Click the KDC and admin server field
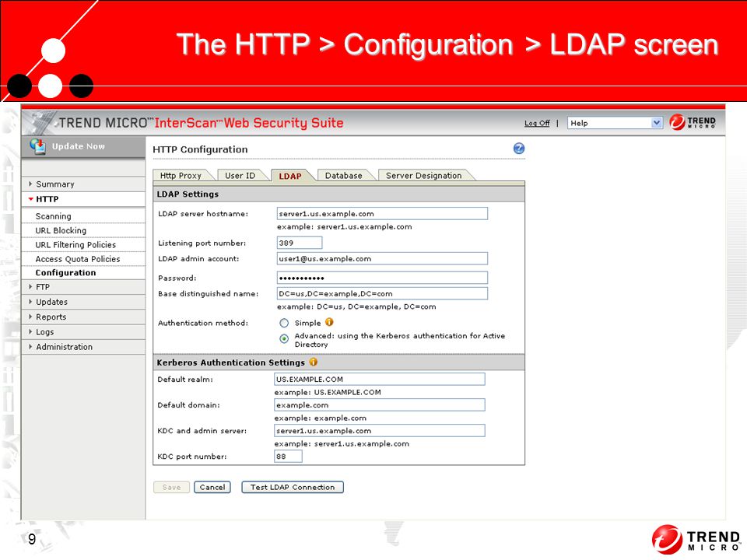This screenshot has width=747, height=560. coord(380,430)
